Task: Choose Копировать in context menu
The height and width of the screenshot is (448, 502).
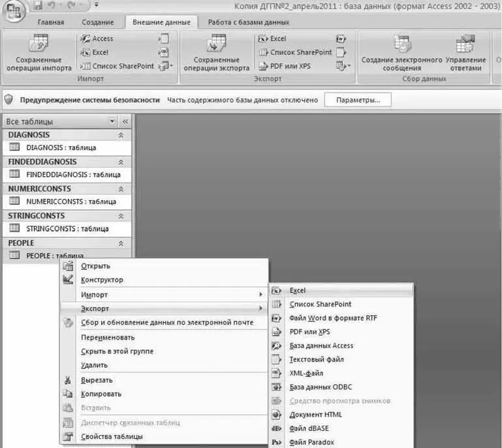Action: pos(164,394)
